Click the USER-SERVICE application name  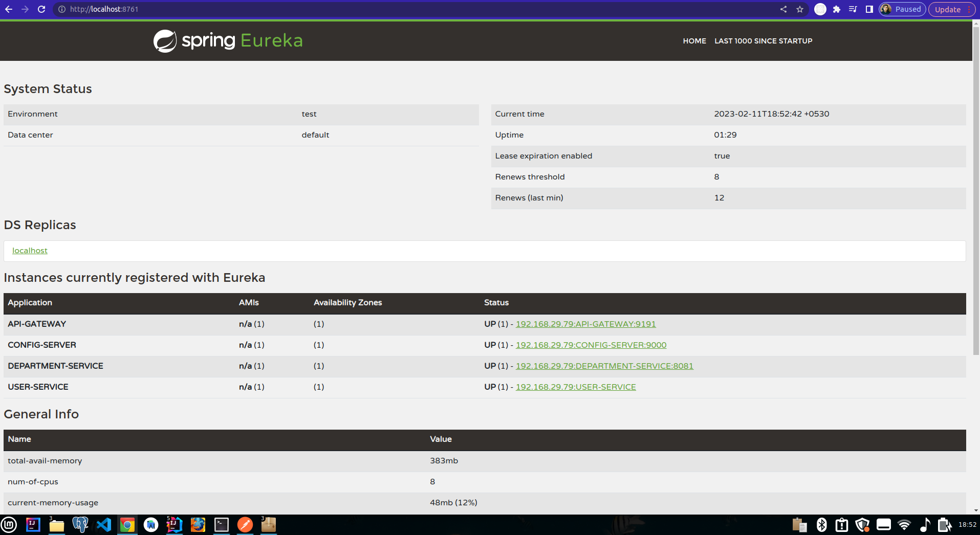pyautogui.click(x=38, y=387)
